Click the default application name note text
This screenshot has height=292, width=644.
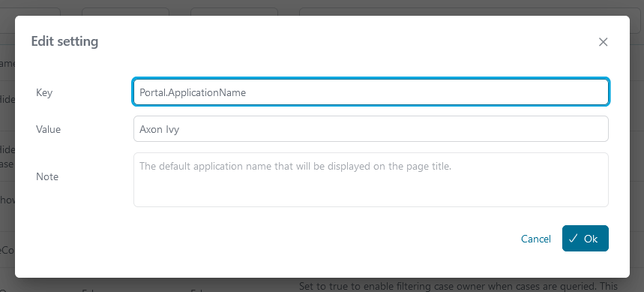pyautogui.click(x=295, y=166)
